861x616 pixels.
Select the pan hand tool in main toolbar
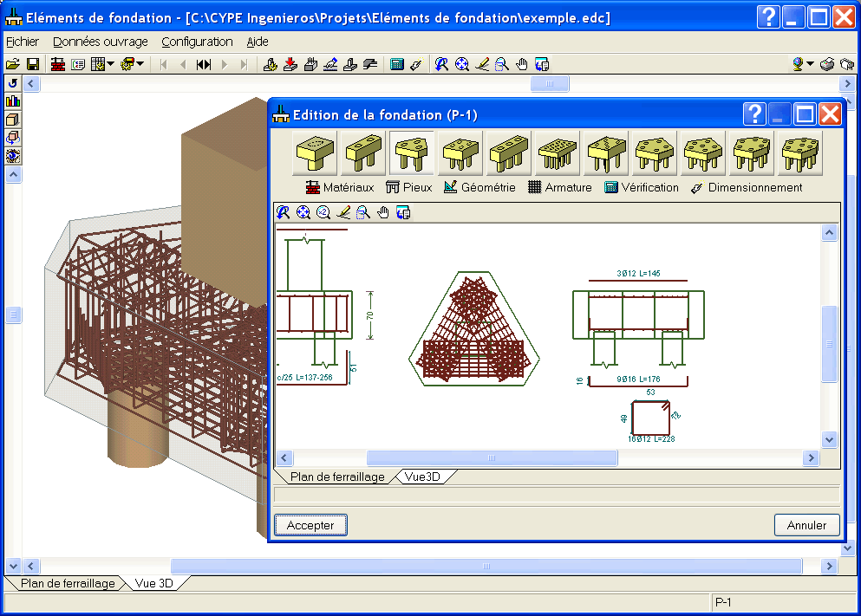tap(522, 64)
